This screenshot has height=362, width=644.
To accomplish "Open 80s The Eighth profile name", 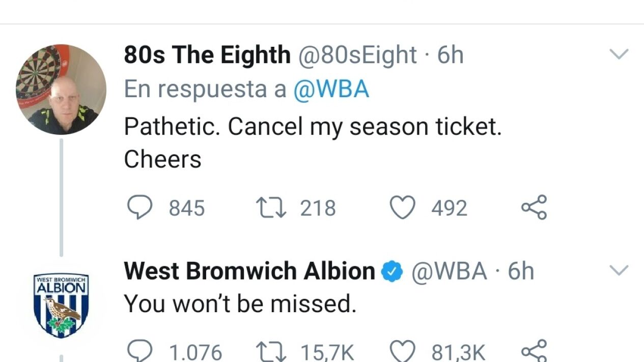I will click(207, 55).
